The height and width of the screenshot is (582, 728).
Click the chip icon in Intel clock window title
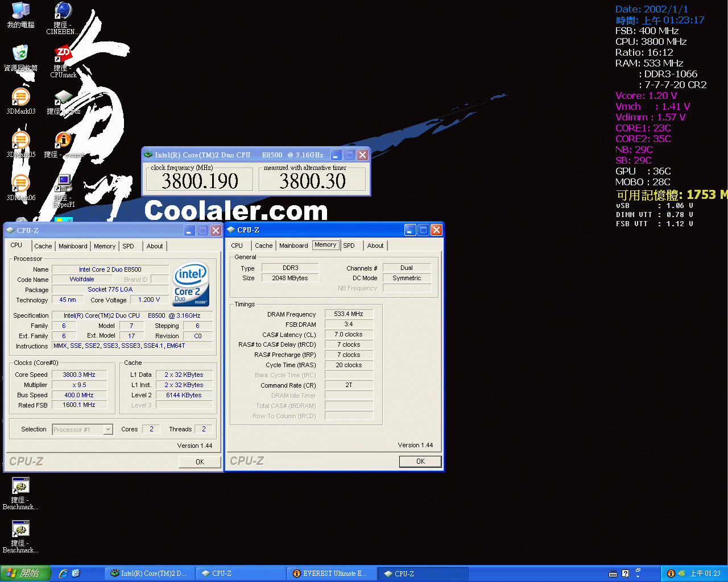[x=148, y=155]
